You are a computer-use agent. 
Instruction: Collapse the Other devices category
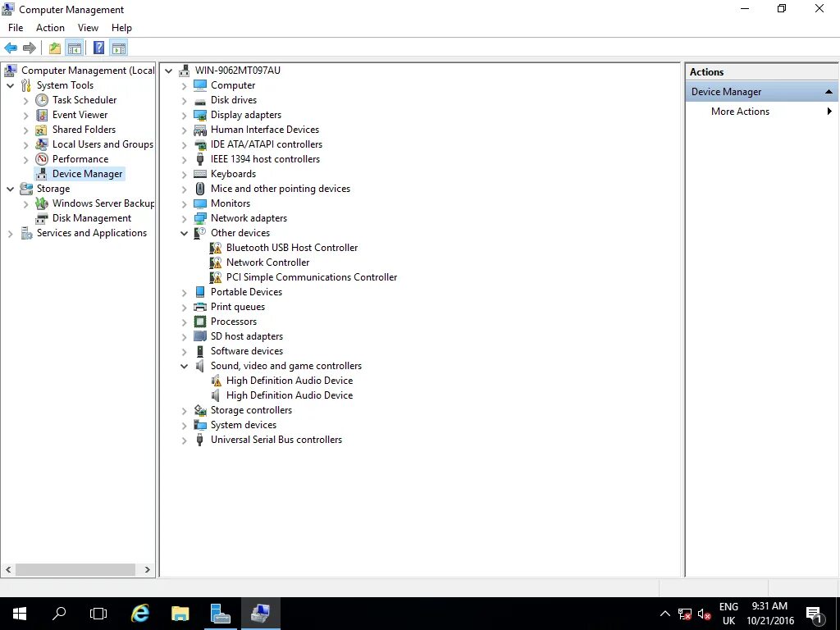(x=185, y=234)
